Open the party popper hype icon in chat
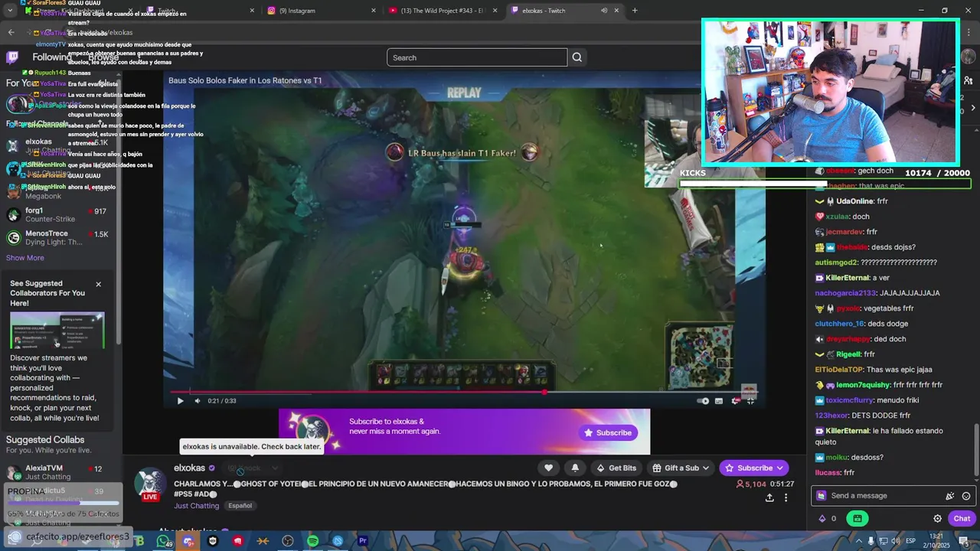The width and height of the screenshot is (980, 551). (950, 496)
